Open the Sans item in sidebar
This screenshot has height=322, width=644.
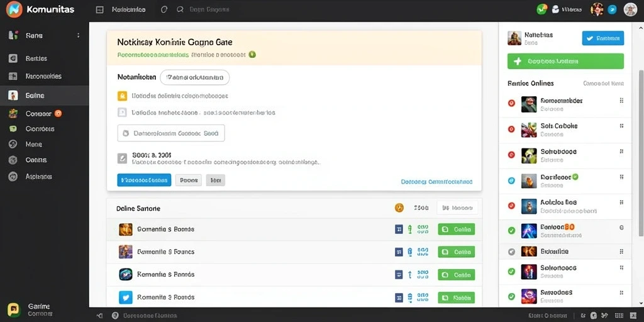click(x=34, y=36)
